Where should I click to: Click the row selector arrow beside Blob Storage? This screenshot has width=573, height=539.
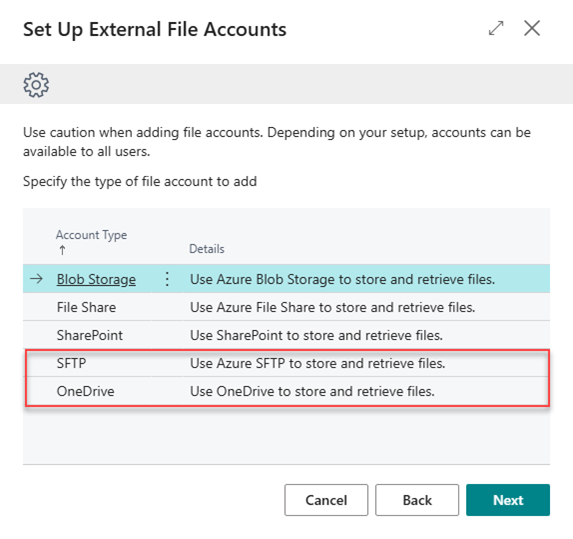(36, 279)
